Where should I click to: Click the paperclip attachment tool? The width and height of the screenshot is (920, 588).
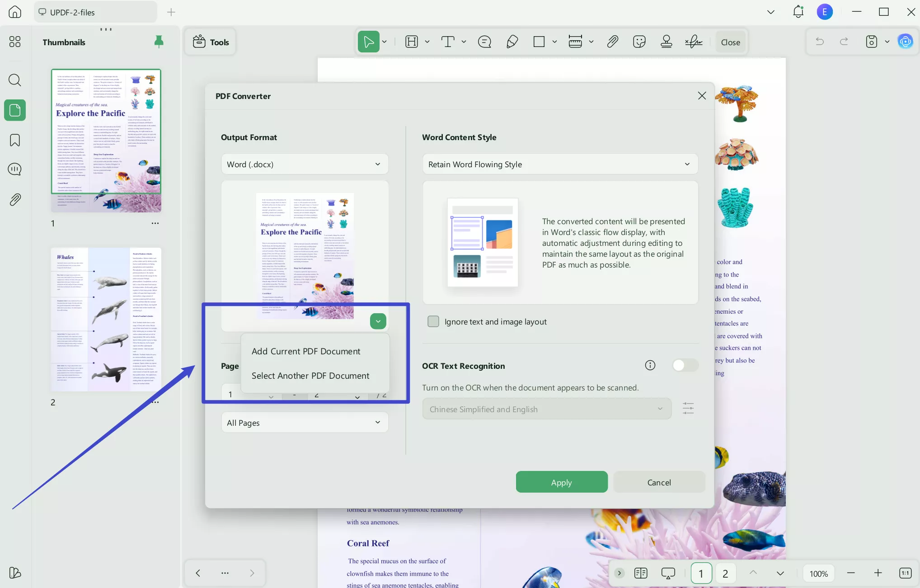(613, 42)
